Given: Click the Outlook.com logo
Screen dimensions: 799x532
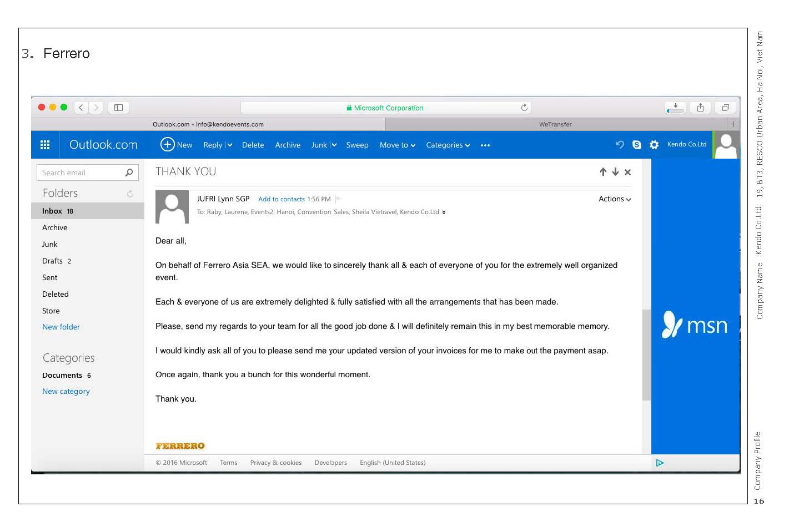Looking at the screenshot, I should point(103,145).
